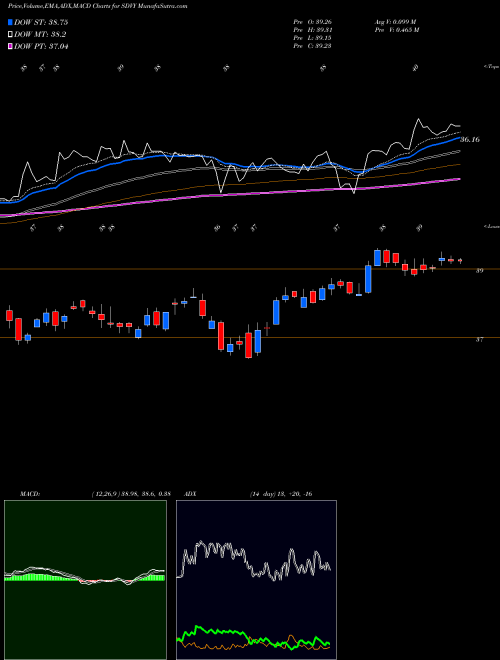
Task: Click the Pre V: 0.465 M value
Action: click(x=396, y=30)
